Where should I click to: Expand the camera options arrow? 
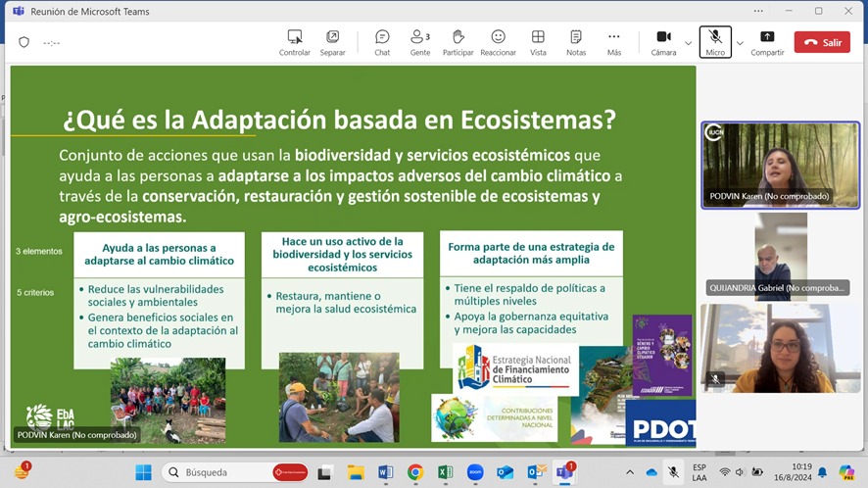coord(688,43)
